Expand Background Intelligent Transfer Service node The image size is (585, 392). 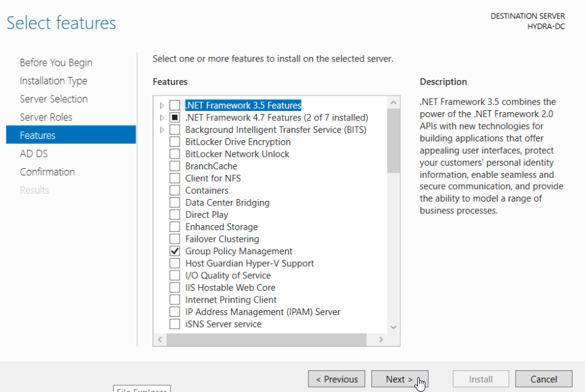(162, 130)
